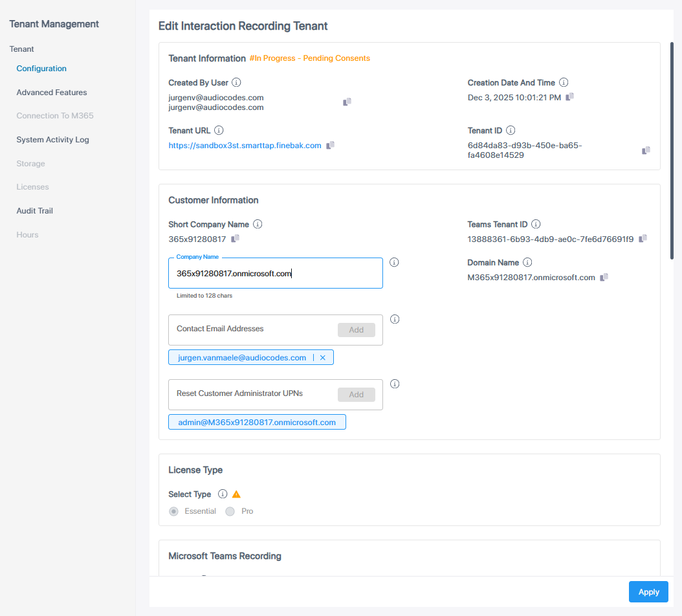Select the Pro license type
The image size is (682, 616).
click(230, 511)
